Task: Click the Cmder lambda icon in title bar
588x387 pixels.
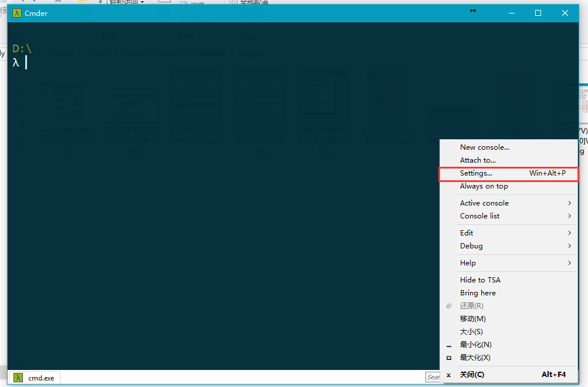Action: (x=17, y=13)
